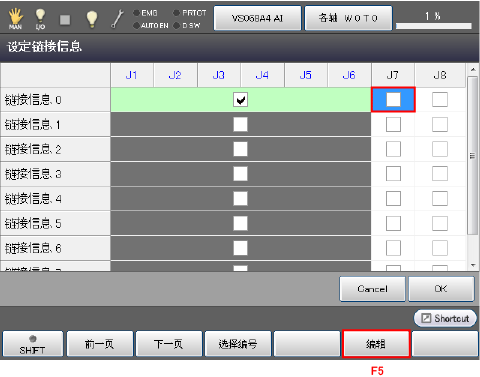This screenshot has height=377, width=480.
Task: Toggle the SHIFT key button
Action: 32,344
